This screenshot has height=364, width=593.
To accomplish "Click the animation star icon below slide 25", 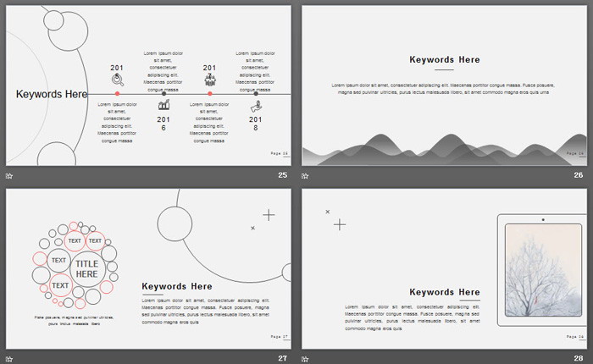I will click(x=9, y=176).
